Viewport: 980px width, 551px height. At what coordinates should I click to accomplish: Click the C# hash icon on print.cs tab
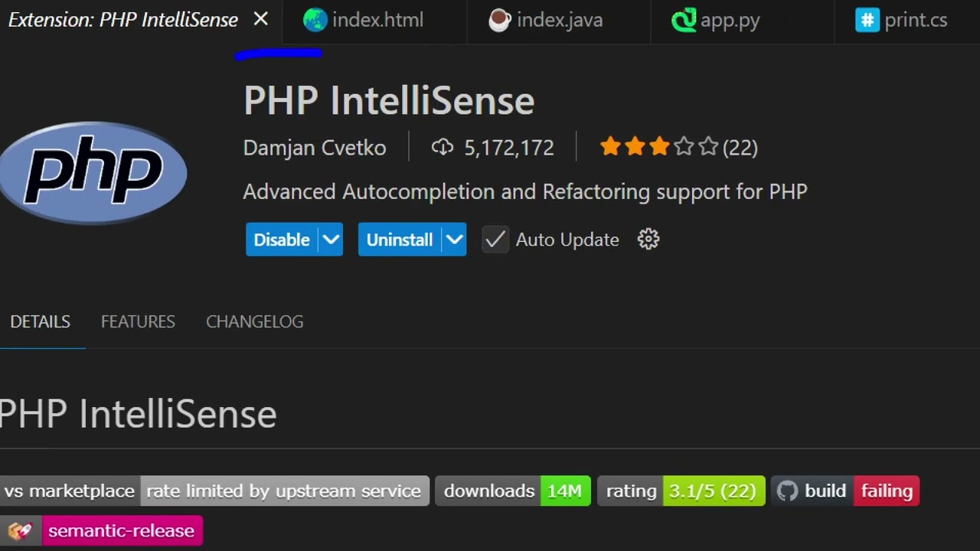pos(867,20)
